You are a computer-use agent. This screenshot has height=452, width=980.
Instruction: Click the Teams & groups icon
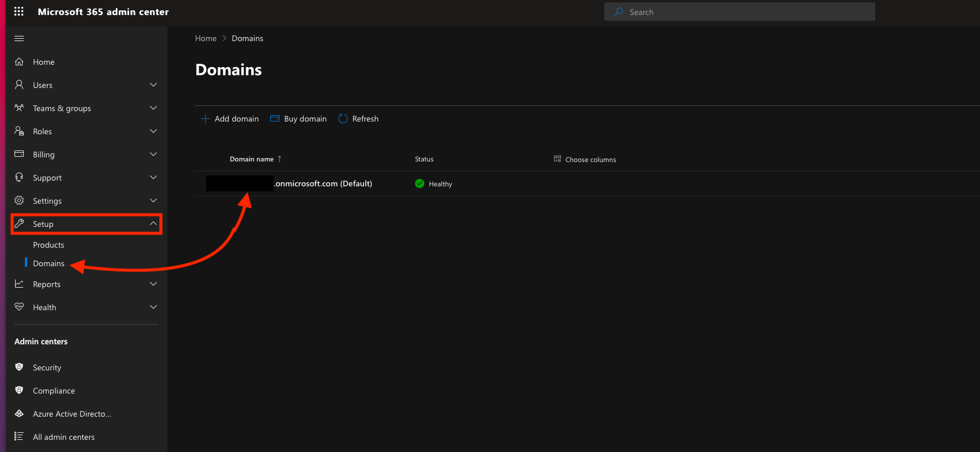coord(19,108)
